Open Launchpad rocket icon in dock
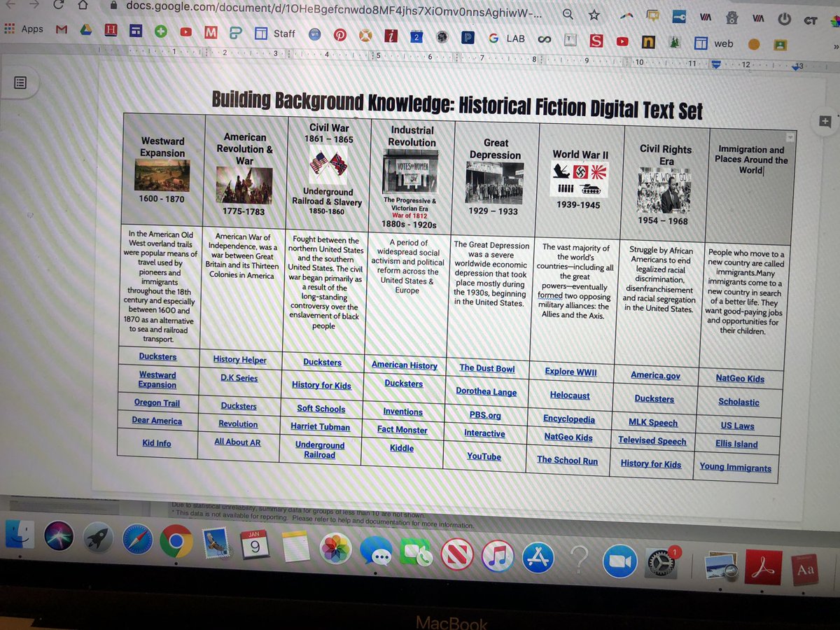 [x=99, y=539]
